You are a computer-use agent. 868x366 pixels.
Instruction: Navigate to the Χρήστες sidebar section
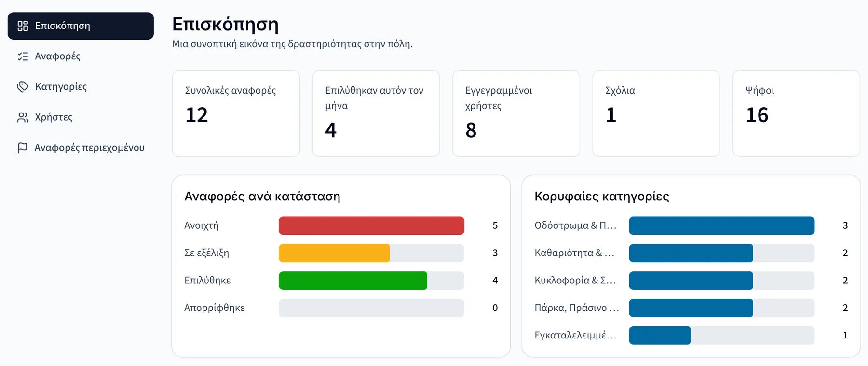pos(81,117)
